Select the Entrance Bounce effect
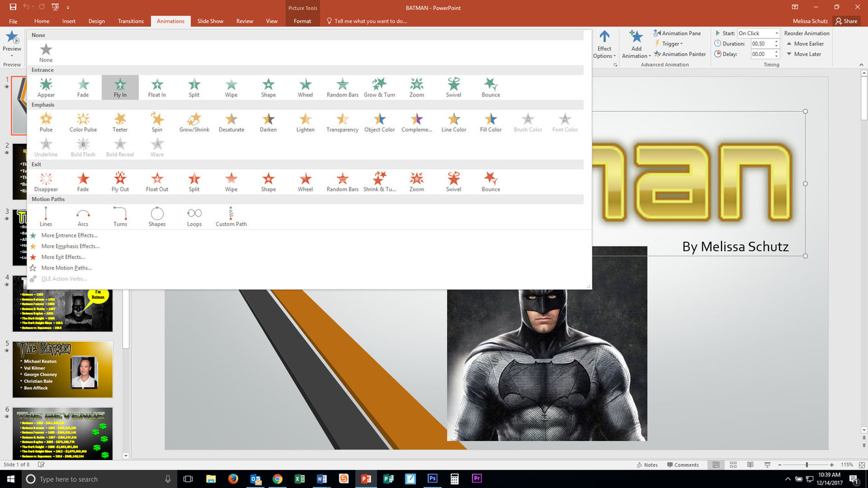868x488 pixels. pyautogui.click(x=491, y=87)
